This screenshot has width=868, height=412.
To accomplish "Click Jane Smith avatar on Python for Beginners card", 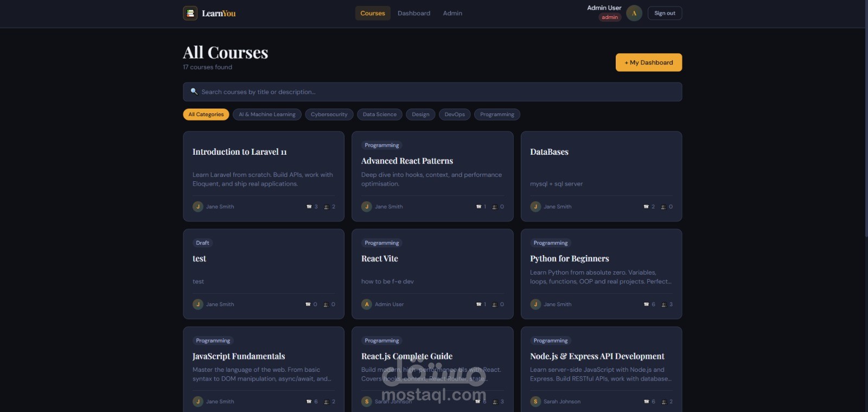I will coord(535,304).
